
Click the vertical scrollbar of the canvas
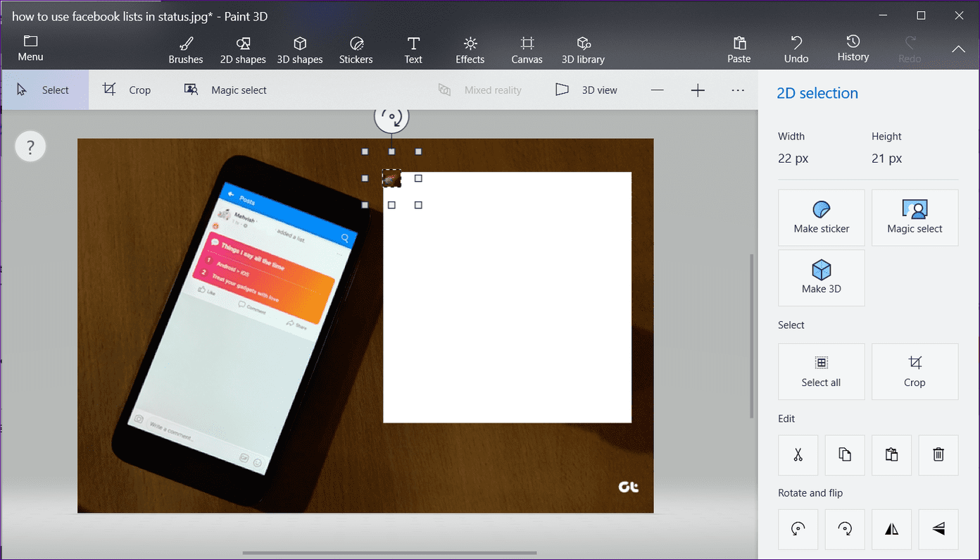(752, 335)
